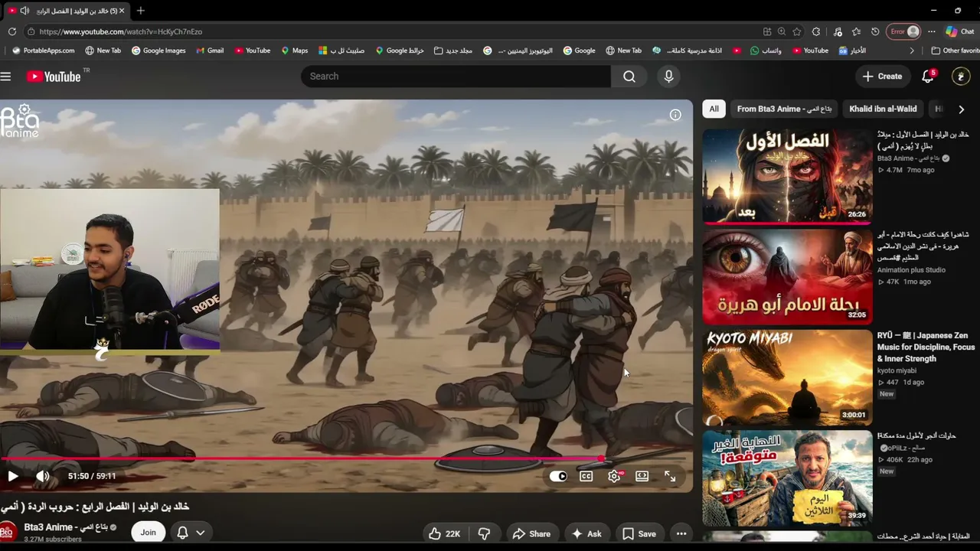Viewport: 980px width, 551px height.
Task: Run search with the magnifier button
Action: click(x=629, y=77)
